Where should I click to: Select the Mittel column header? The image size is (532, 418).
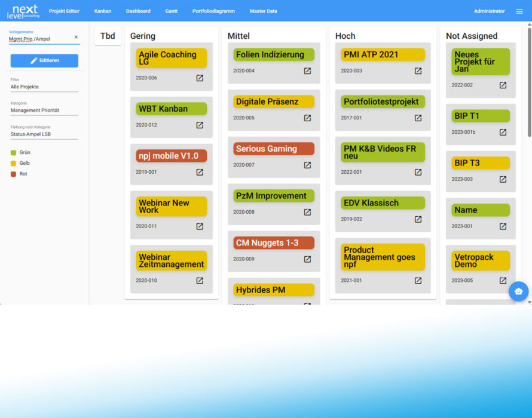[x=239, y=36]
